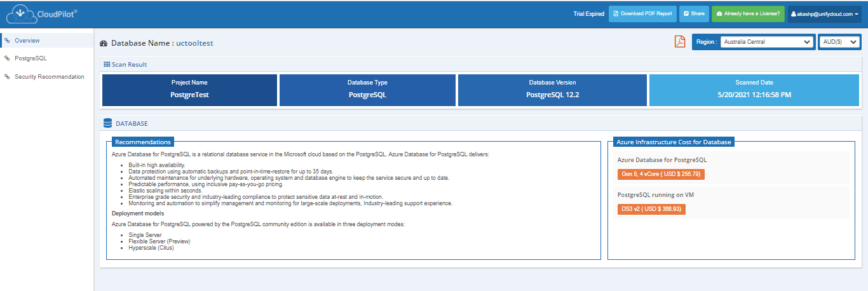Screen dimensions: 868x291
Task: Click the dashboard gauge icon beside Database Name
Action: [104, 43]
